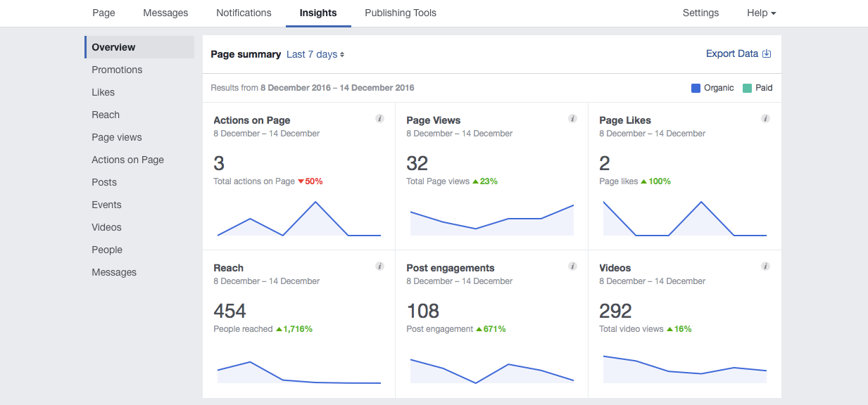Open the Messages tab in top bar
The width and height of the screenshot is (868, 405).
click(165, 13)
